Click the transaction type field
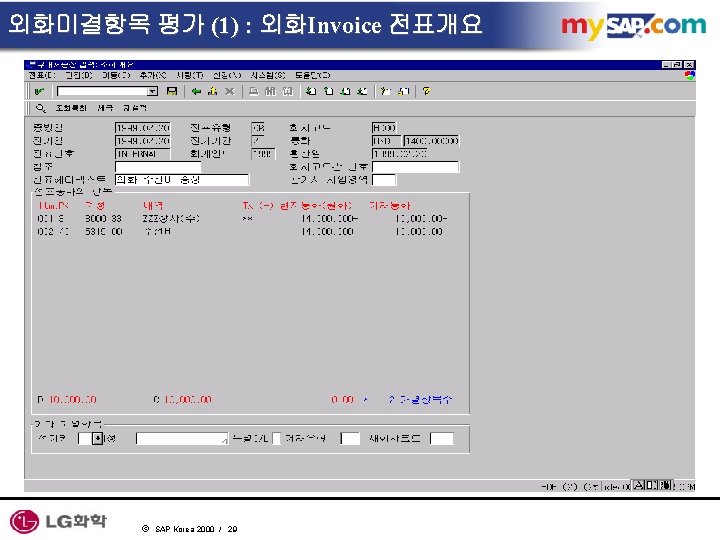Image resolution: width=720 pixels, height=540 pixels. point(350,439)
